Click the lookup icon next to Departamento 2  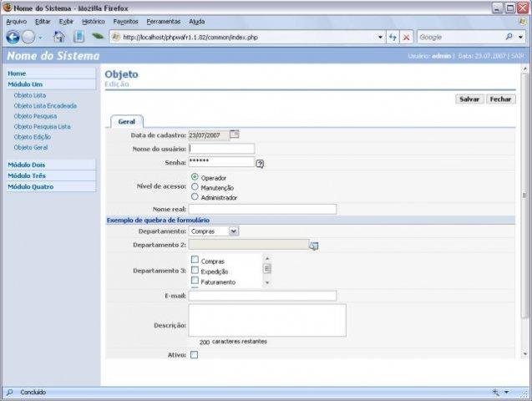click(x=314, y=246)
